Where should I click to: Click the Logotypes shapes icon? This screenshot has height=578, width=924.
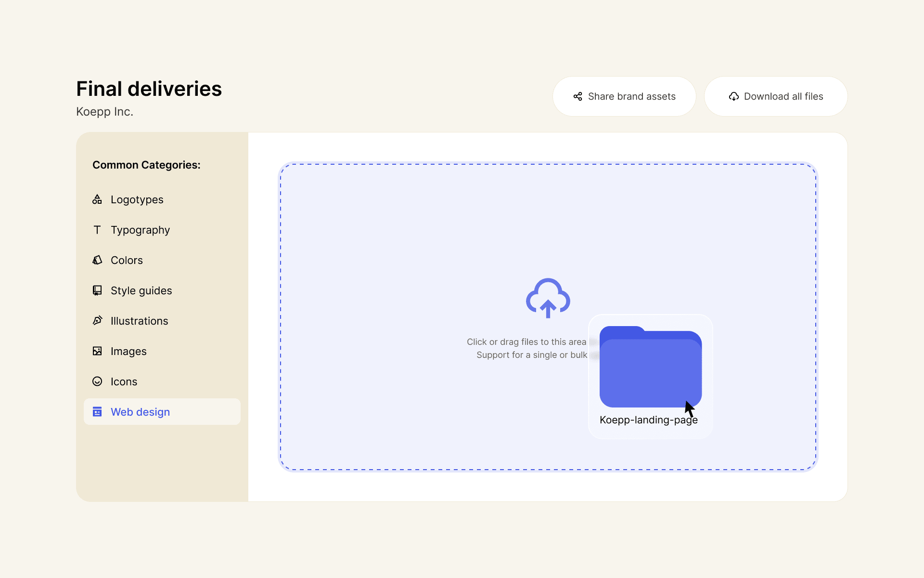point(97,199)
